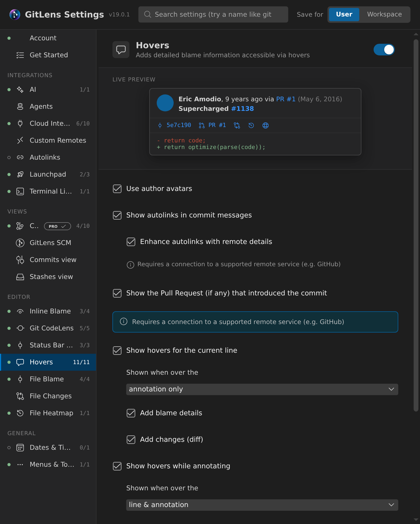This screenshot has width=420, height=524.
Task: Open File Heatmap settings
Action: (48, 413)
